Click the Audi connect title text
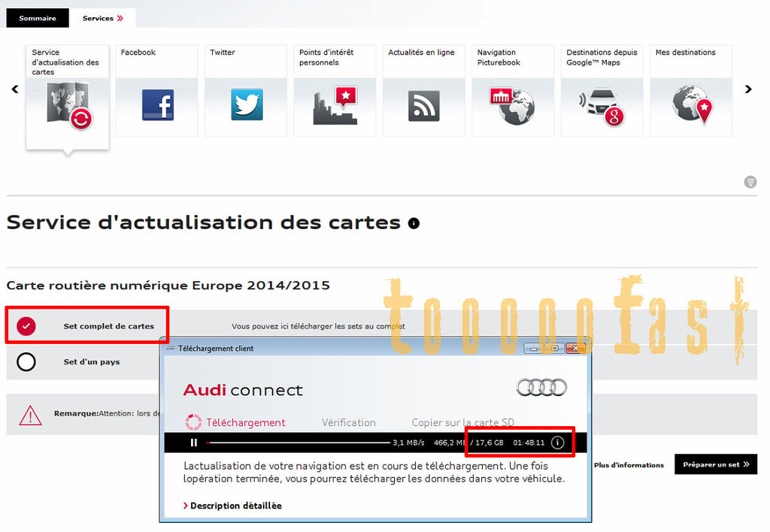Image resolution: width=770 pixels, height=532 pixels. point(243,390)
